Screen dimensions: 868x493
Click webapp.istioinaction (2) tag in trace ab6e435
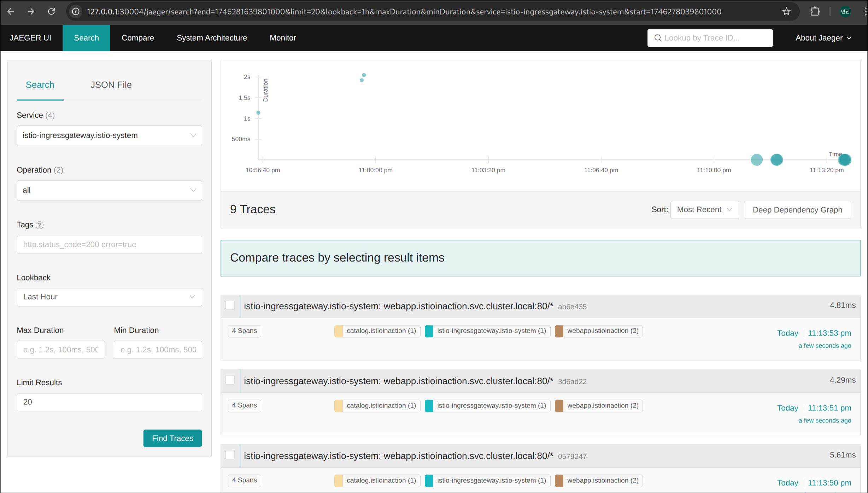click(x=598, y=331)
